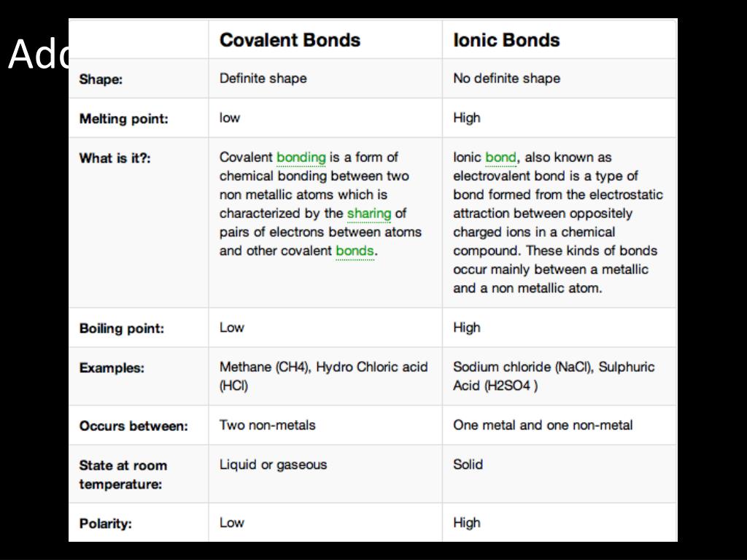Click the 'Shape:' row label

(x=101, y=79)
